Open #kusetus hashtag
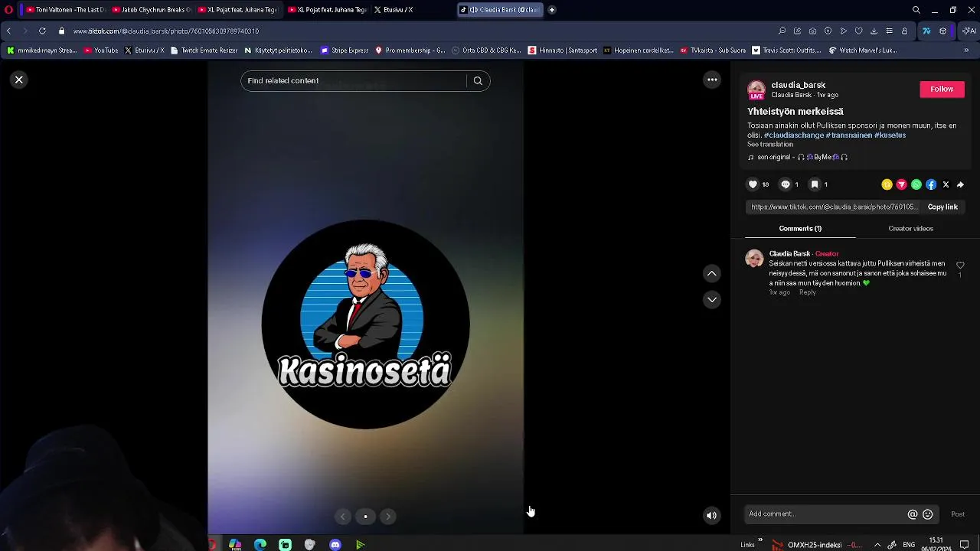This screenshot has width=980, height=551. click(x=890, y=135)
